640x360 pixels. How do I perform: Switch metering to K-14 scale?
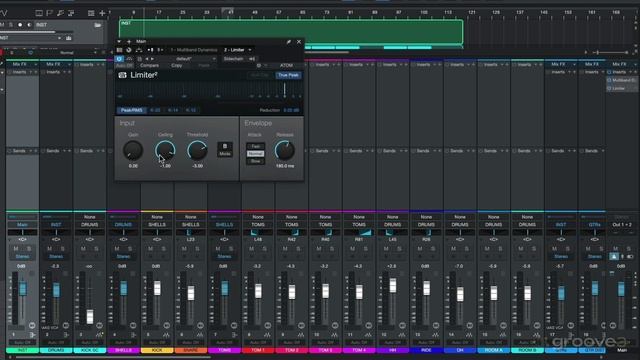click(x=173, y=110)
